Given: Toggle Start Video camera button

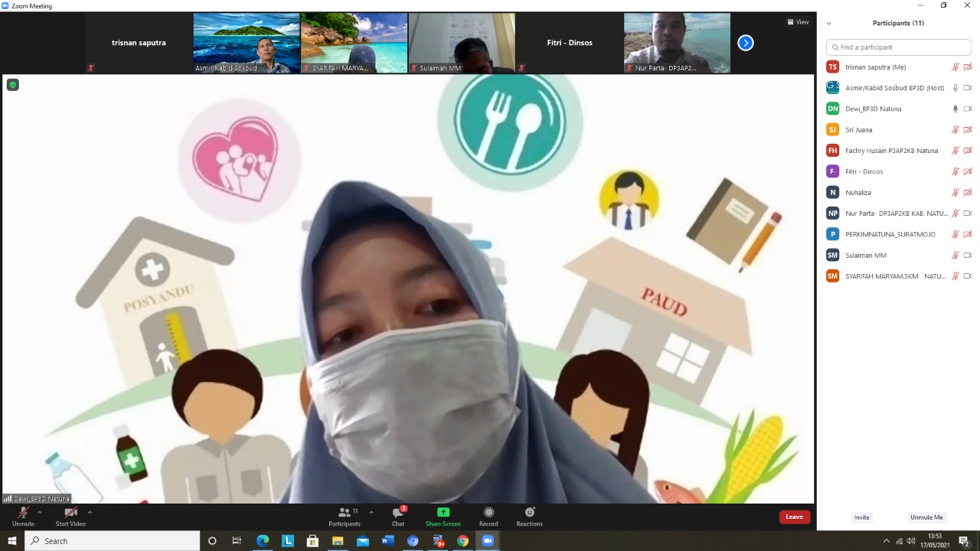Looking at the screenshot, I should tap(70, 514).
